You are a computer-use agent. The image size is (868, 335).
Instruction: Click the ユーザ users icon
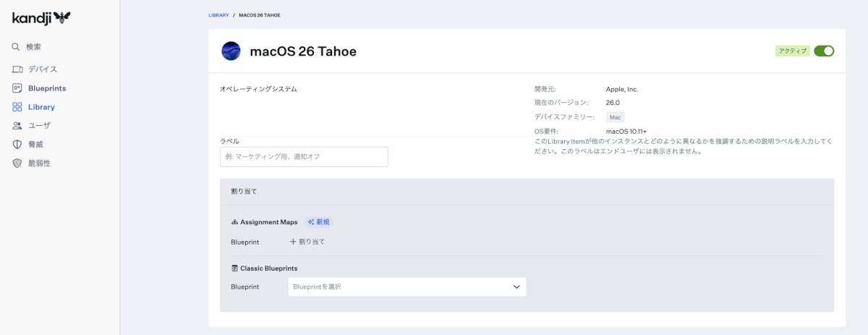[x=17, y=126]
